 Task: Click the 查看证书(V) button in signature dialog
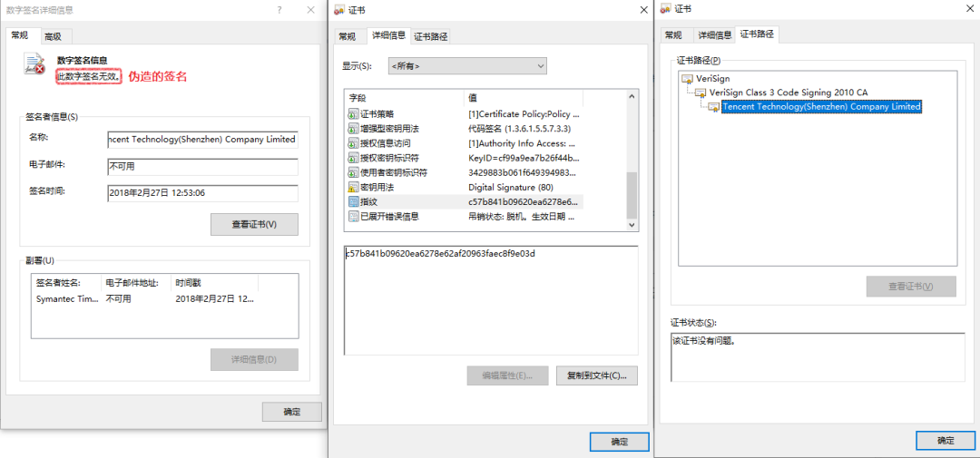click(254, 224)
